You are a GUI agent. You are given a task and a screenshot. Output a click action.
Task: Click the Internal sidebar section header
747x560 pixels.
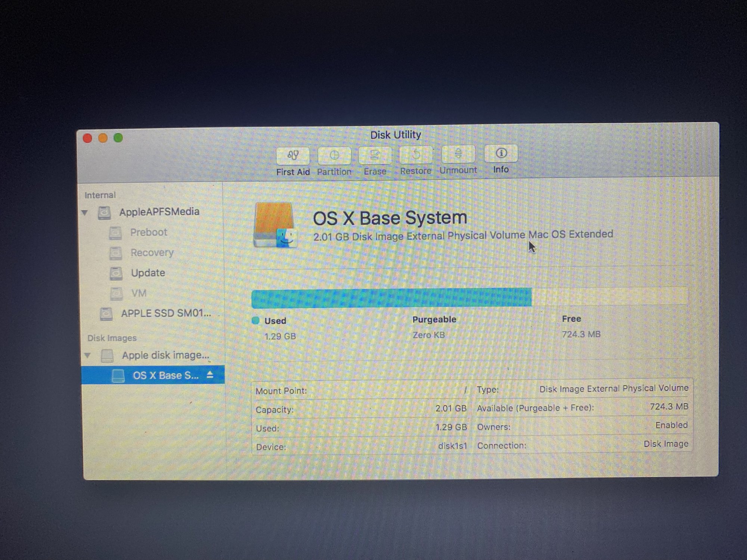click(100, 195)
